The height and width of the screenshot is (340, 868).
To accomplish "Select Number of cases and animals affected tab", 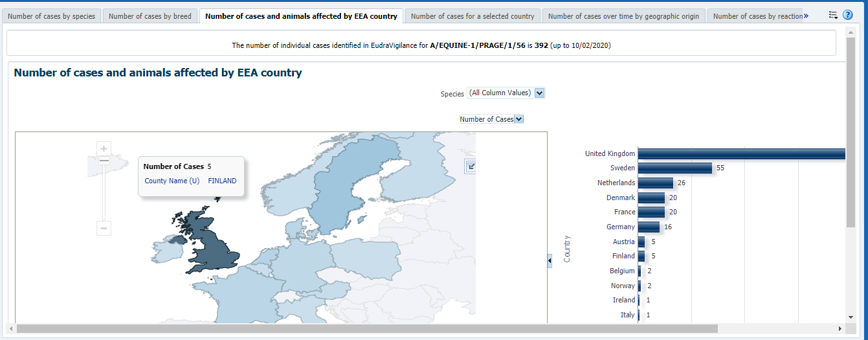I will [x=301, y=16].
